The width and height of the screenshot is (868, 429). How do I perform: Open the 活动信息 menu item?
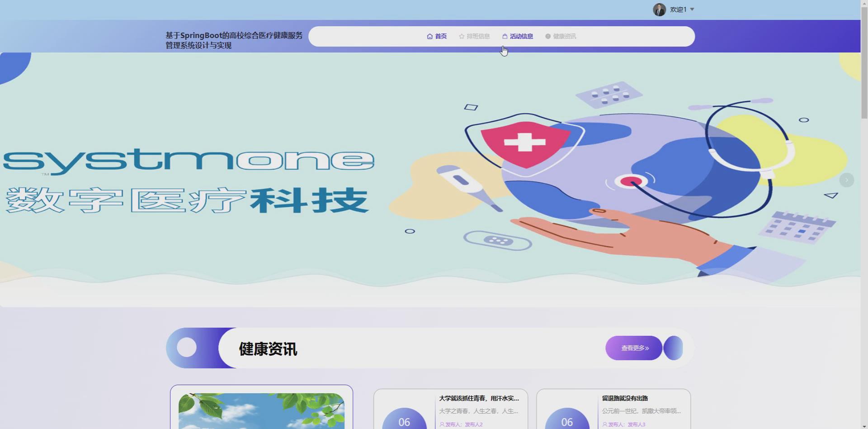tap(518, 36)
